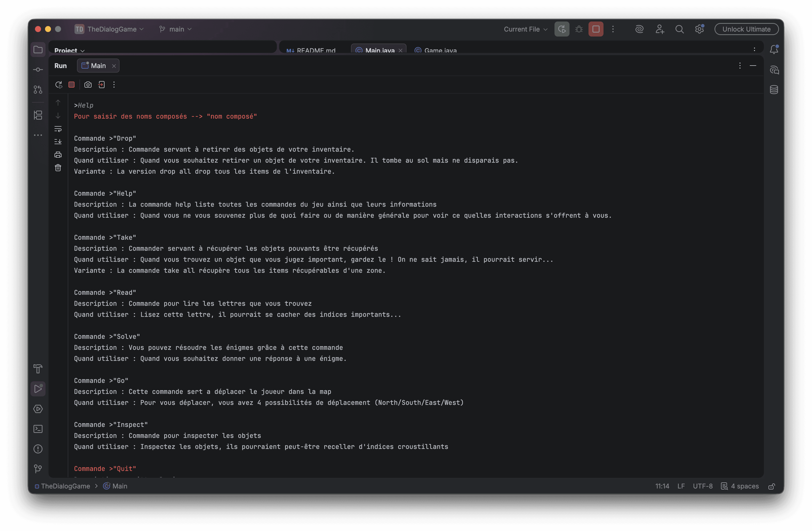Click the print console output icon

(x=58, y=155)
